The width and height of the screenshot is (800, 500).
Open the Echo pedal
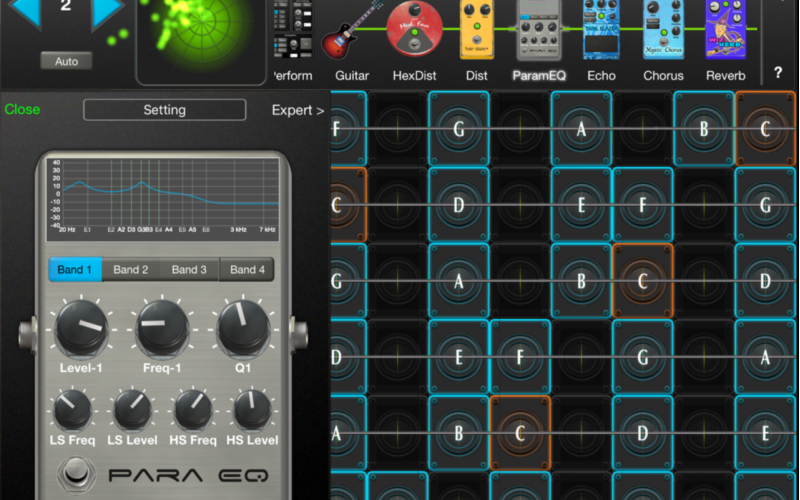point(602,32)
